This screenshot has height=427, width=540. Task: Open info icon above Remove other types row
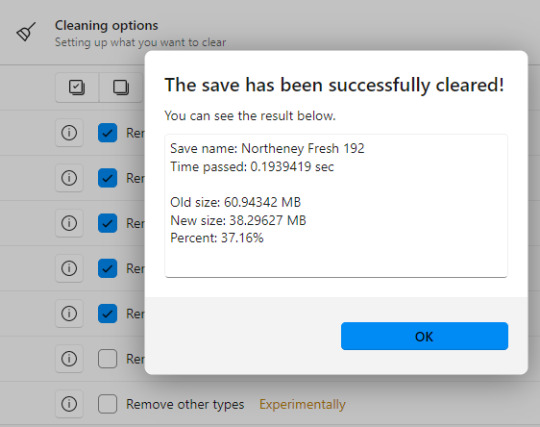click(69, 358)
